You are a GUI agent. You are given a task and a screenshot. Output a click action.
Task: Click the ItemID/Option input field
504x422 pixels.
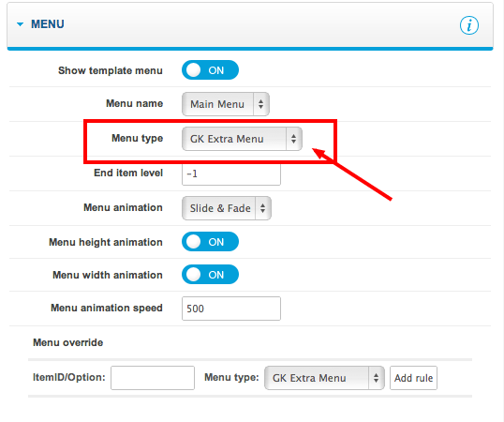coord(153,378)
